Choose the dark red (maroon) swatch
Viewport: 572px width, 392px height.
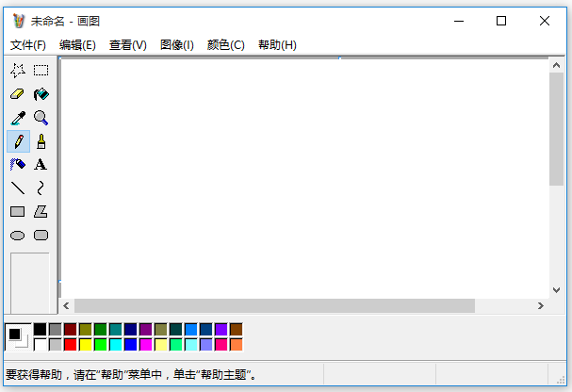point(71,329)
